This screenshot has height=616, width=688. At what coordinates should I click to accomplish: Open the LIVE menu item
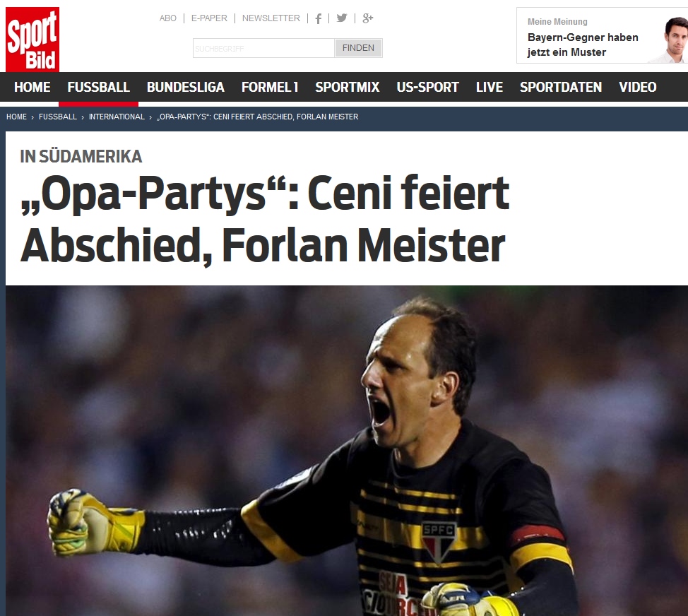[x=490, y=87]
